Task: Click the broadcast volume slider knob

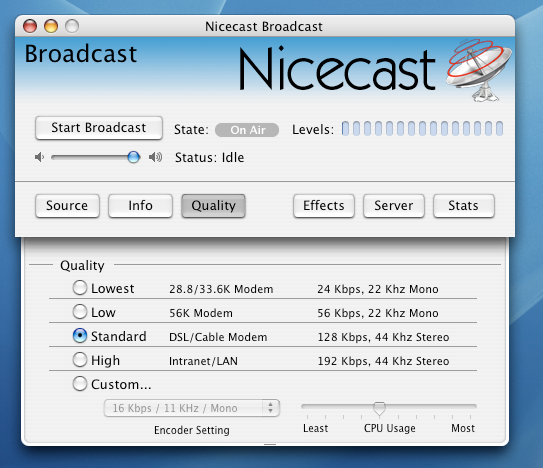Action: [133, 157]
